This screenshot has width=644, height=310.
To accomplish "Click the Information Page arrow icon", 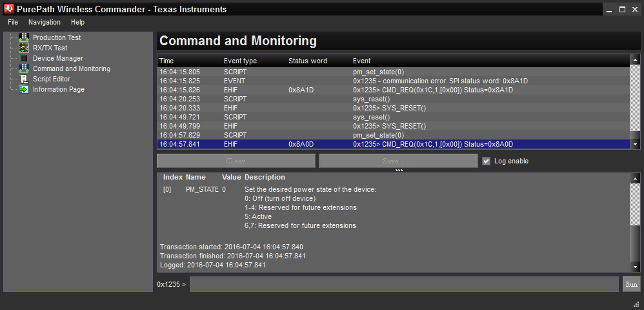I will [x=25, y=89].
